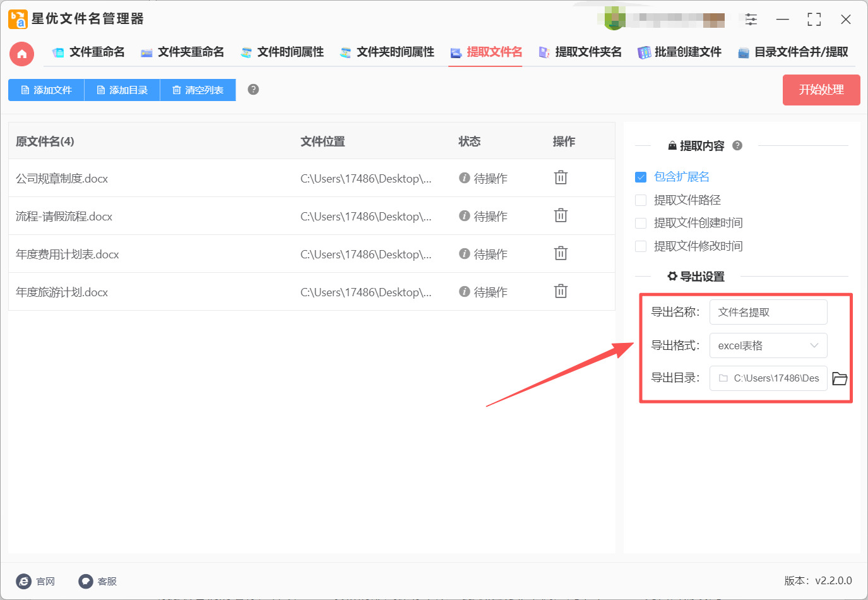
Task: Tick 提取文件创建时间 checkbox
Action: pos(641,223)
